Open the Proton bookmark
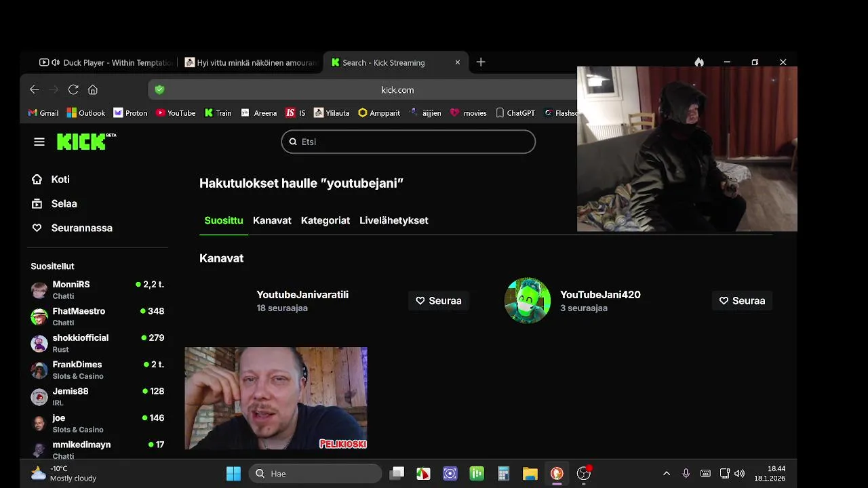Screen dimensions: 868x488 coord(130,113)
